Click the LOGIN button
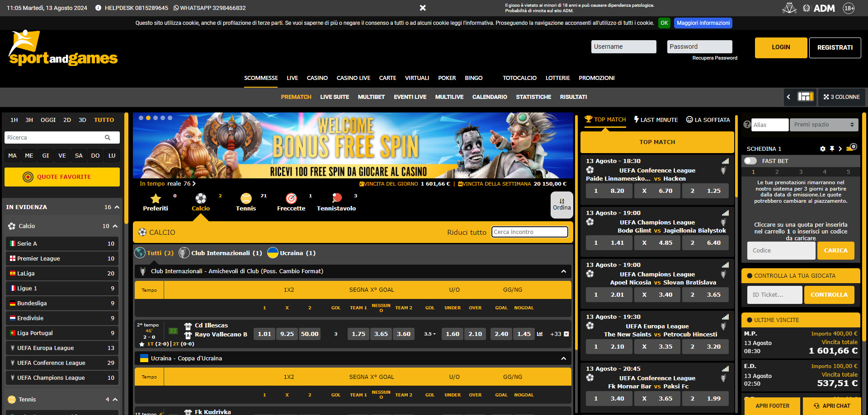Viewport: 868px width, 415px height. 781,47
